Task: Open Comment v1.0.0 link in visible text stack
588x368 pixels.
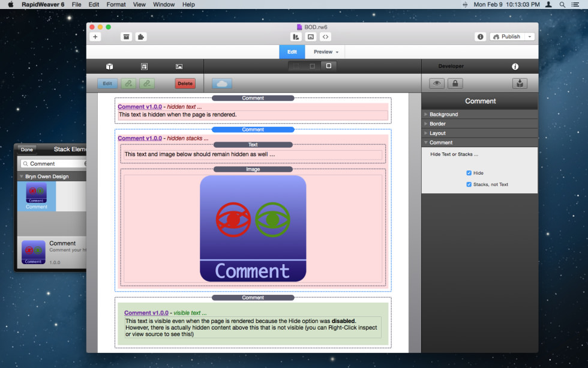Action: [146, 313]
